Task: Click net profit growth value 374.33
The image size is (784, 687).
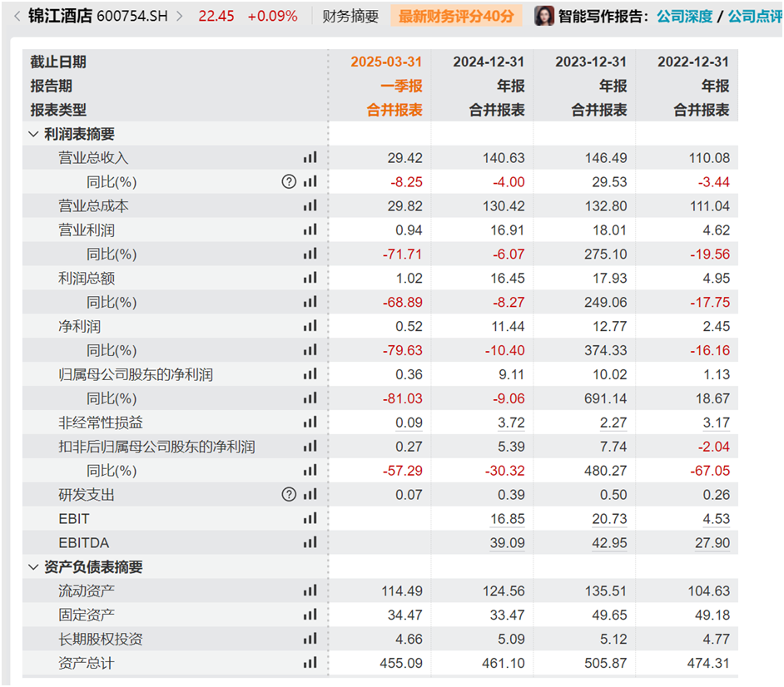Action: coord(606,350)
